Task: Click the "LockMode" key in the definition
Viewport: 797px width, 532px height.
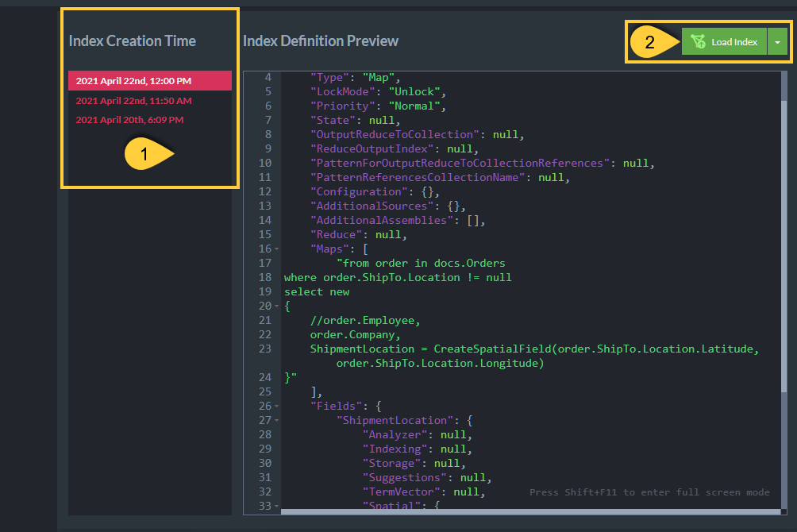Action: tap(343, 91)
